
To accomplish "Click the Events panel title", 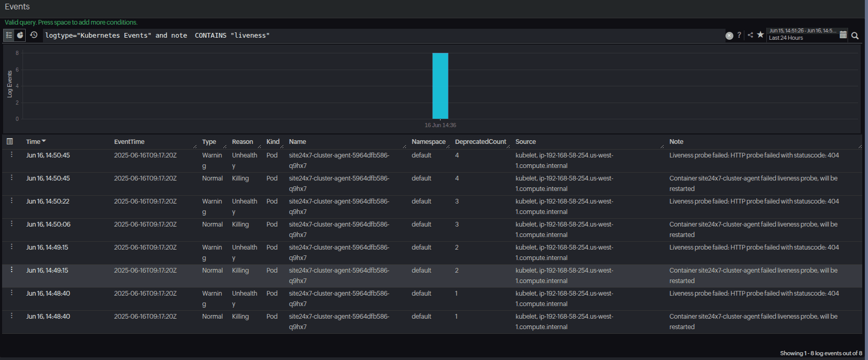I will 17,7.
